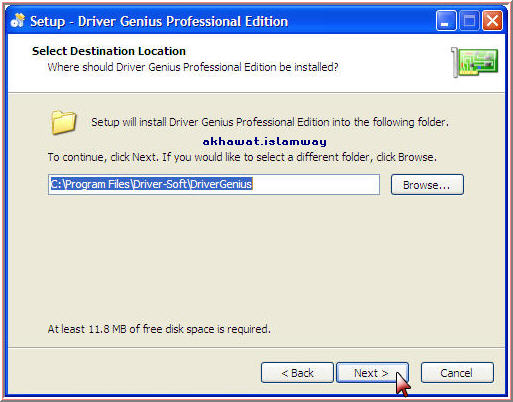Click inside the destination path field
Screen dimensions: 513x402
(214, 184)
